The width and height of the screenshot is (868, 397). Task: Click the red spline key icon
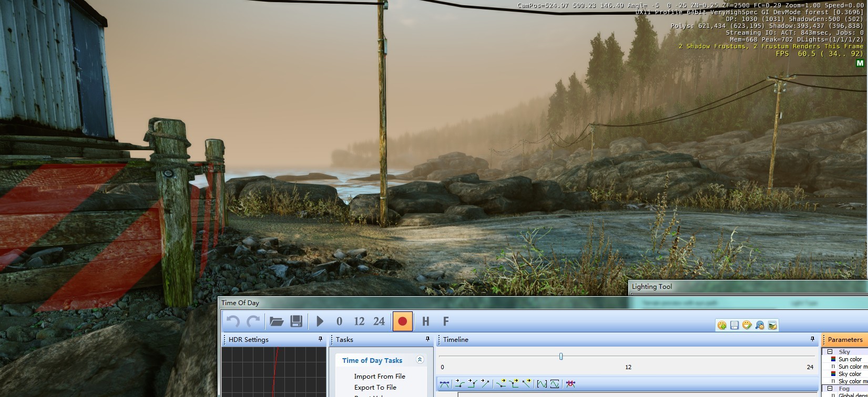tap(570, 384)
